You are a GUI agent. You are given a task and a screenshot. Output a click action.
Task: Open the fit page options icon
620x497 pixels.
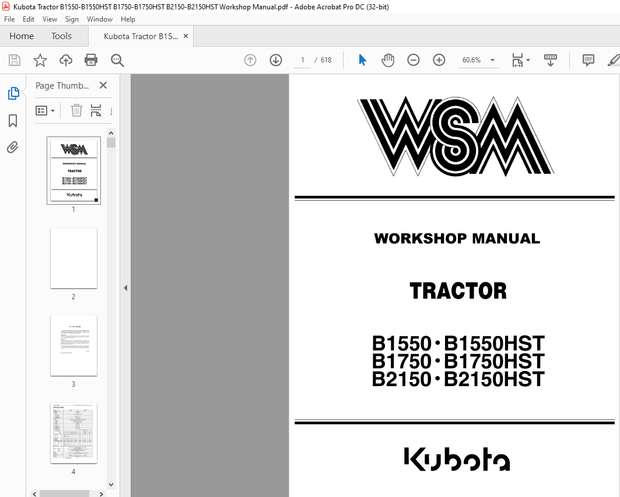click(520, 60)
